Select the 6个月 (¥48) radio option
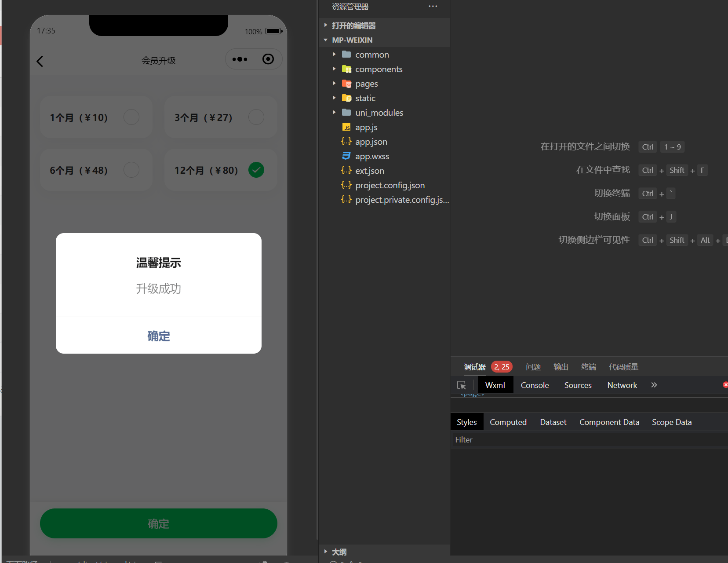The image size is (728, 563). 131,170
